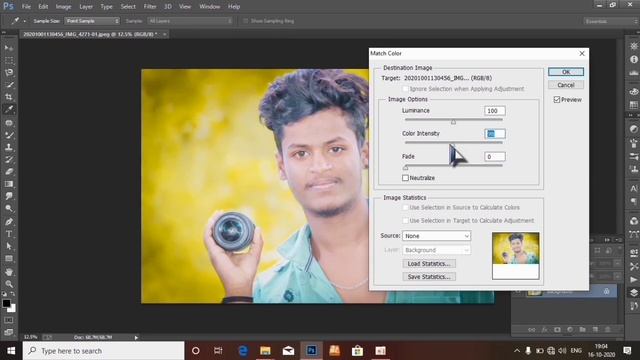Select the Eraser tool
The image size is (640, 360).
point(9,172)
